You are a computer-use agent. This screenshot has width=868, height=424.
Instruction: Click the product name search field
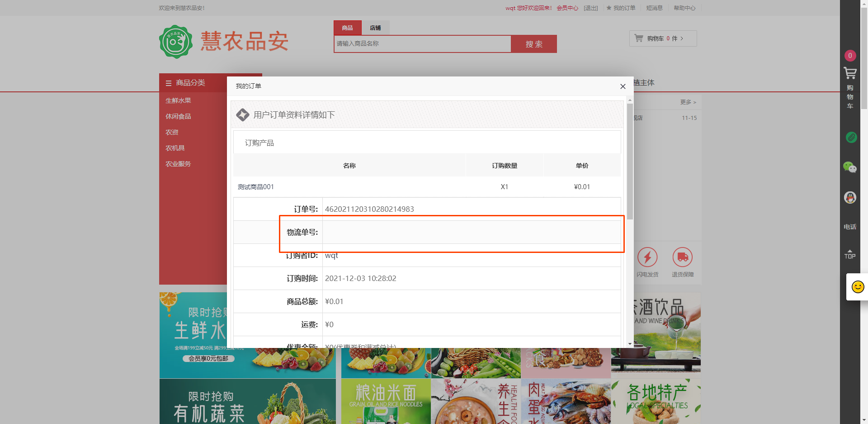[x=422, y=44]
